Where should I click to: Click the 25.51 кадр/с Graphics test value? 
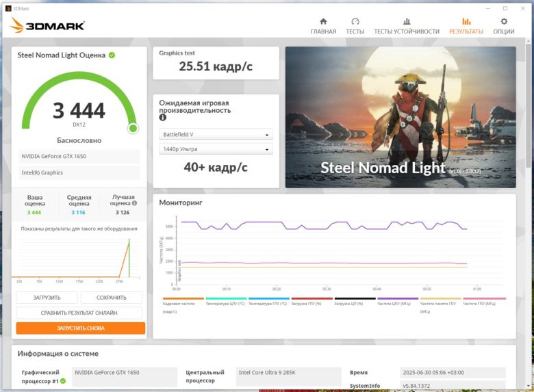pos(216,66)
